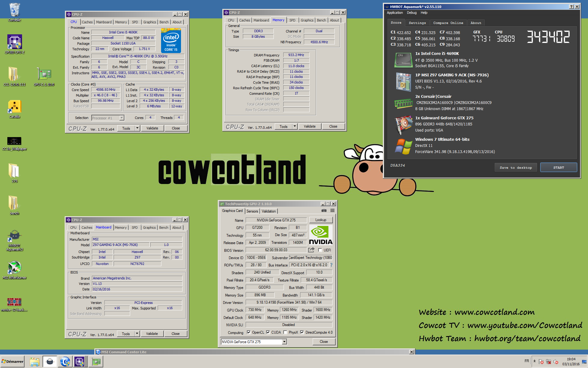Click the CPU-Z taskbar icon

coord(79,362)
